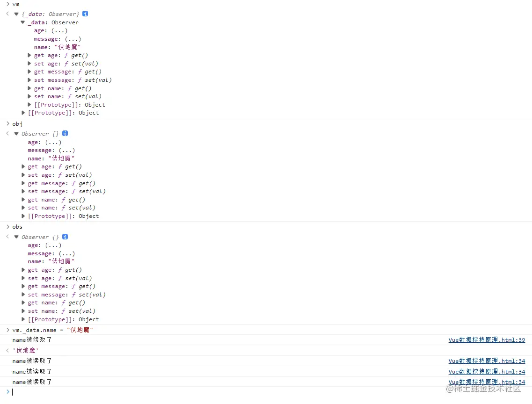The image size is (532, 404).
Task: Invoke age getter (...) under vm _data
Action: [x=59, y=30]
